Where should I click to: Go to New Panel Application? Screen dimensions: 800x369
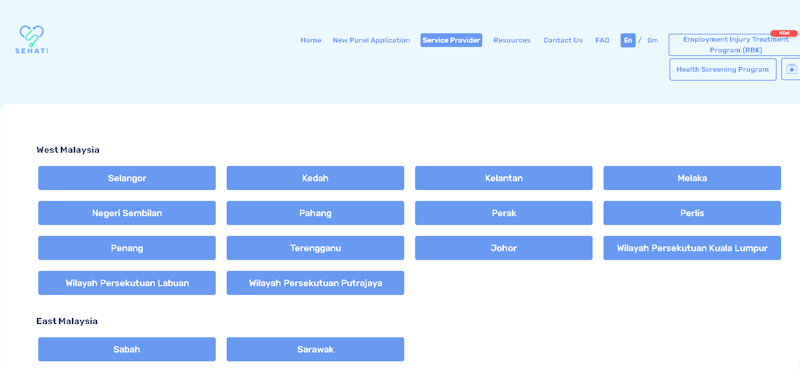371,40
